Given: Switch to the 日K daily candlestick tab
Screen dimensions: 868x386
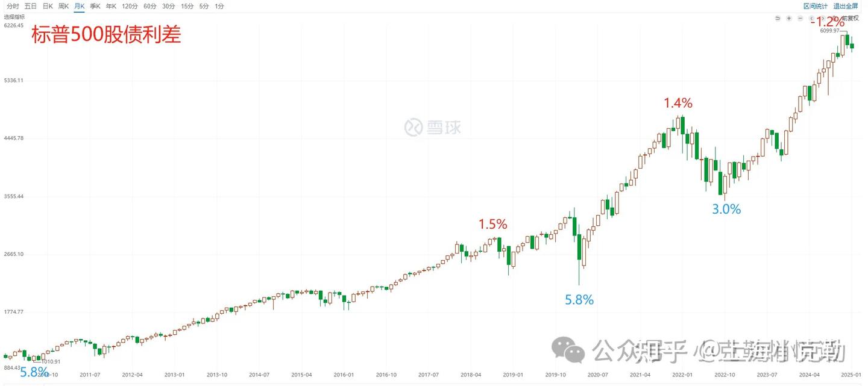Looking at the screenshot, I should coord(47,6).
